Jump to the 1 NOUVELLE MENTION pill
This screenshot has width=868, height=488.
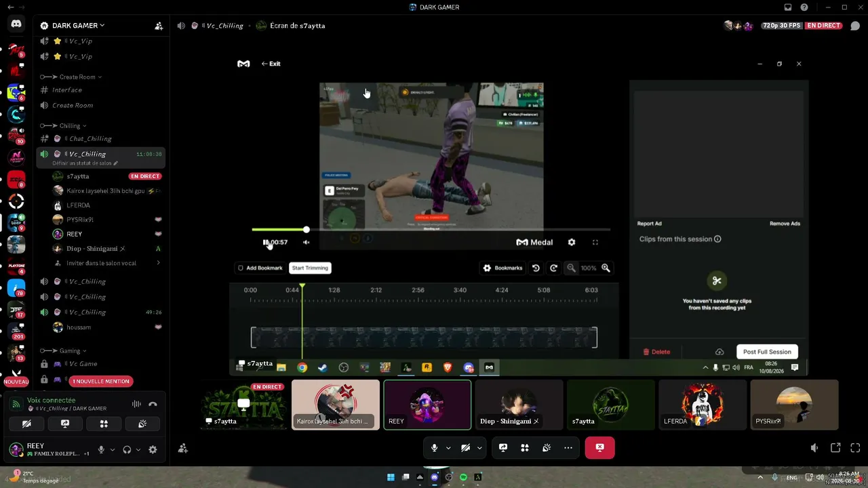(x=101, y=382)
